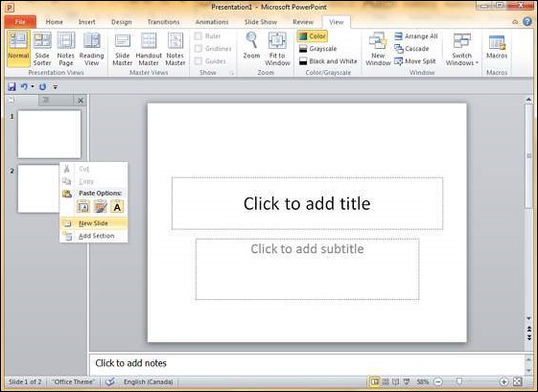Switch to Slide Sorter in status bar

click(386, 381)
